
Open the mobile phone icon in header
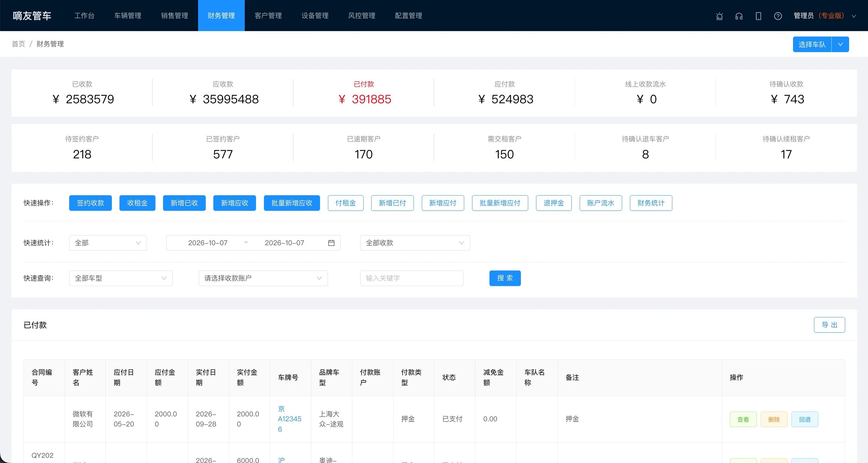click(x=759, y=16)
